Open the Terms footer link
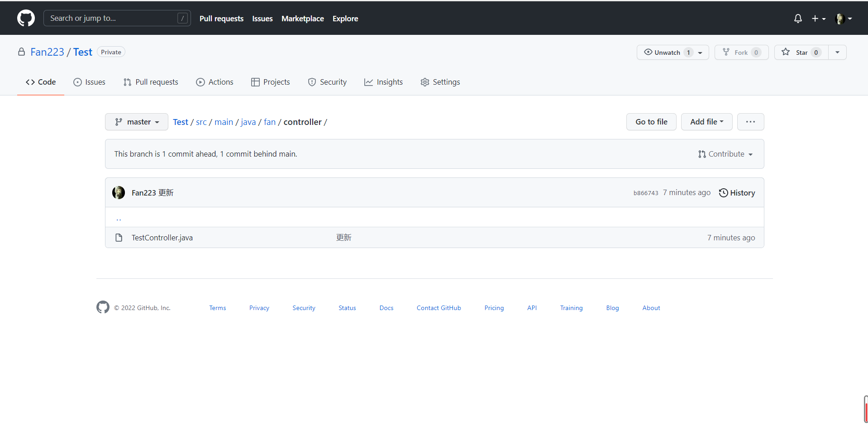Image resolution: width=868 pixels, height=430 pixels. [x=218, y=308]
